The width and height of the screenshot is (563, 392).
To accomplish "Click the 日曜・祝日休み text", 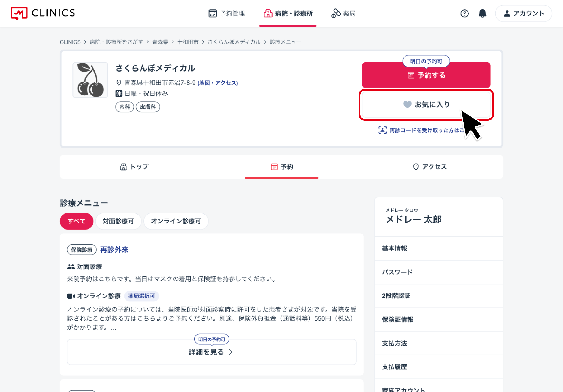I will pyautogui.click(x=146, y=93).
